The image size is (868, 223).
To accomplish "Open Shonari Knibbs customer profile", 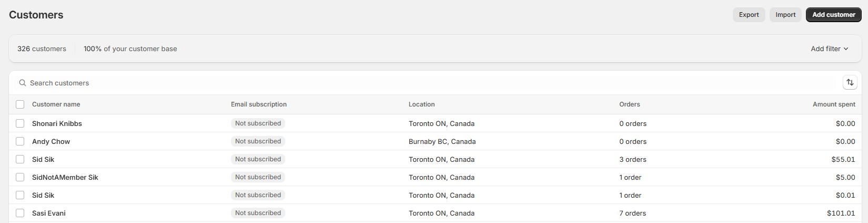I will pyautogui.click(x=57, y=123).
